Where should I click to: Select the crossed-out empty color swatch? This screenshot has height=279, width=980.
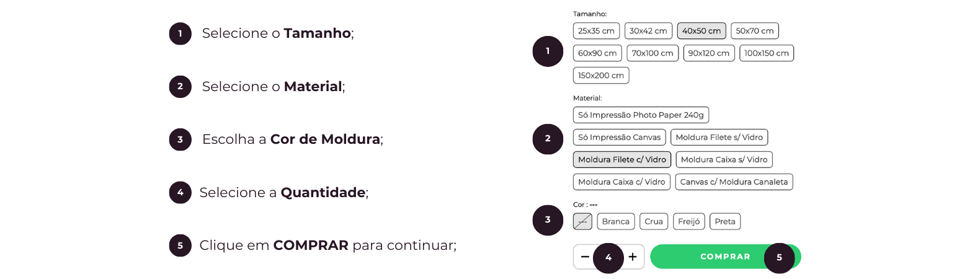point(582,221)
